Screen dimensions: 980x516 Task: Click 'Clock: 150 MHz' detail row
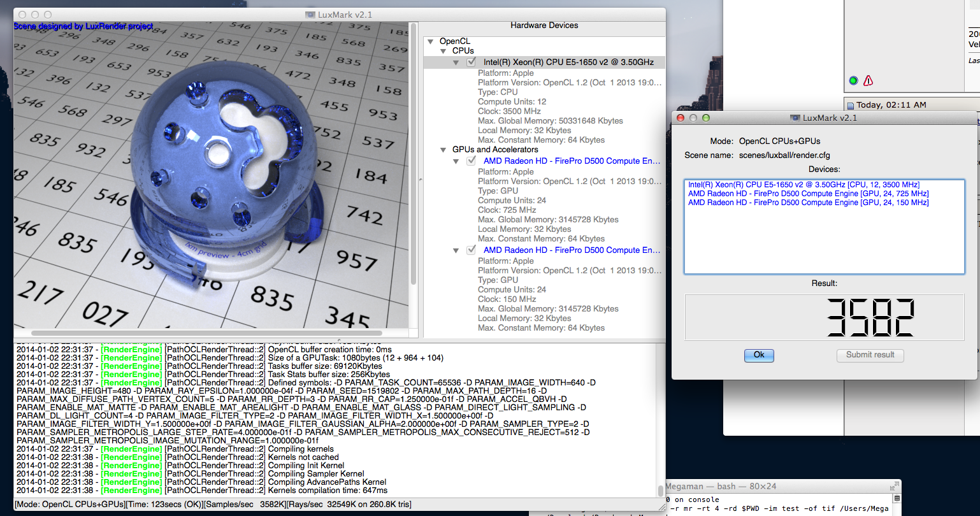pos(507,299)
